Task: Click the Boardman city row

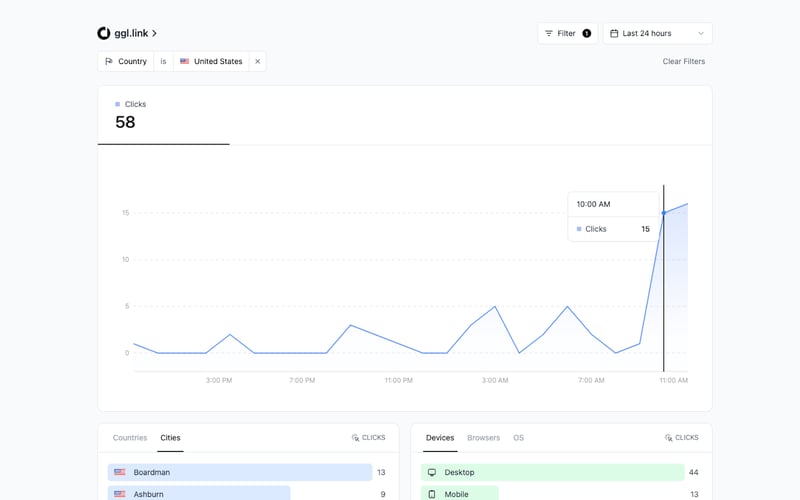Action: (x=240, y=472)
